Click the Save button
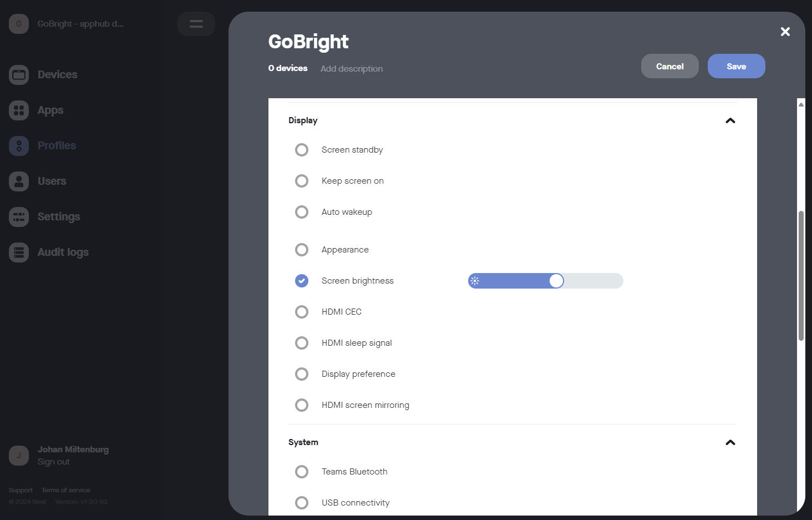 (736, 66)
